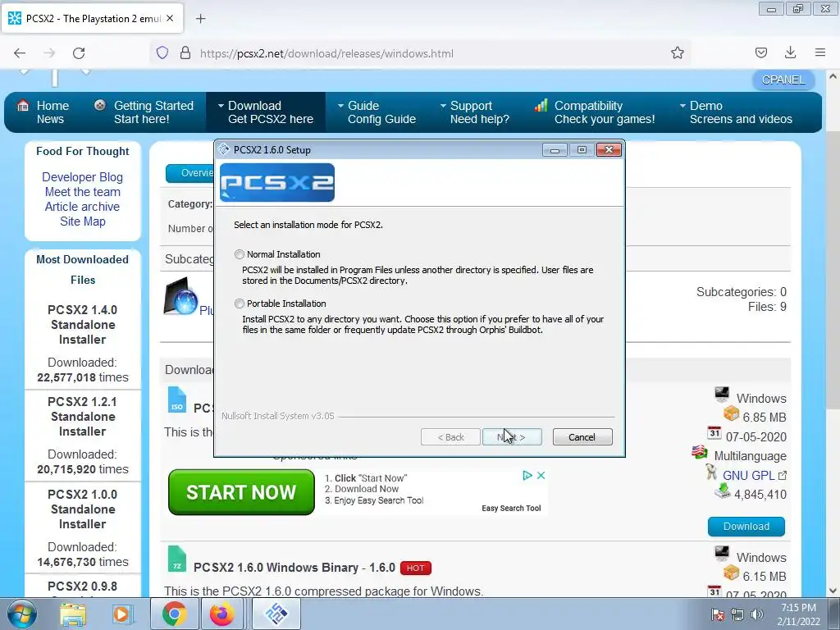Click the volume speaker tray icon
The image size is (840, 630).
(x=757, y=614)
